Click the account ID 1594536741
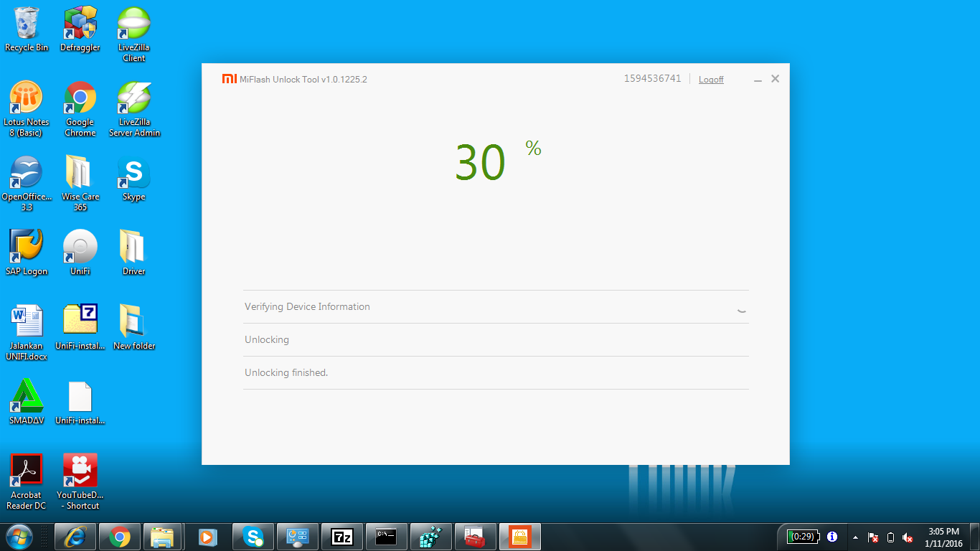 pos(652,79)
